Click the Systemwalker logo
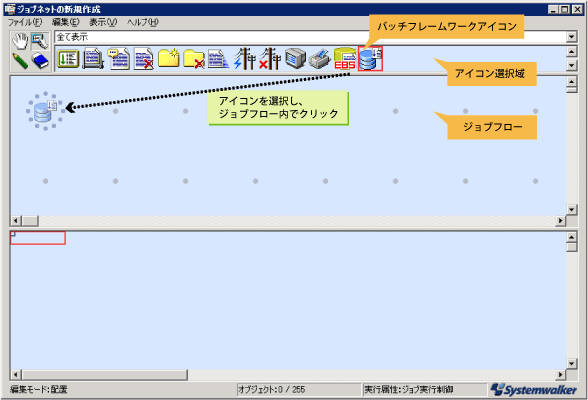588x400 pixels. click(x=534, y=390)
